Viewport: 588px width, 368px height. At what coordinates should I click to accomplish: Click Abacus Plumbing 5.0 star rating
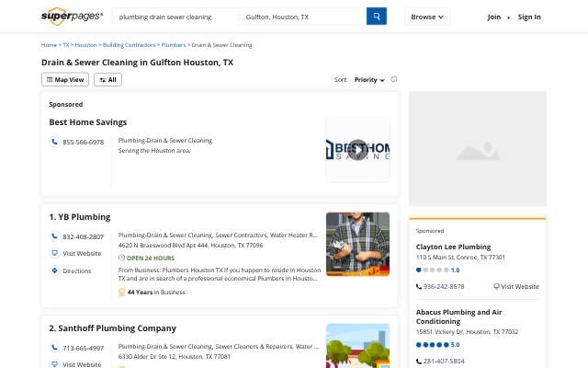[x=437, y=345]
